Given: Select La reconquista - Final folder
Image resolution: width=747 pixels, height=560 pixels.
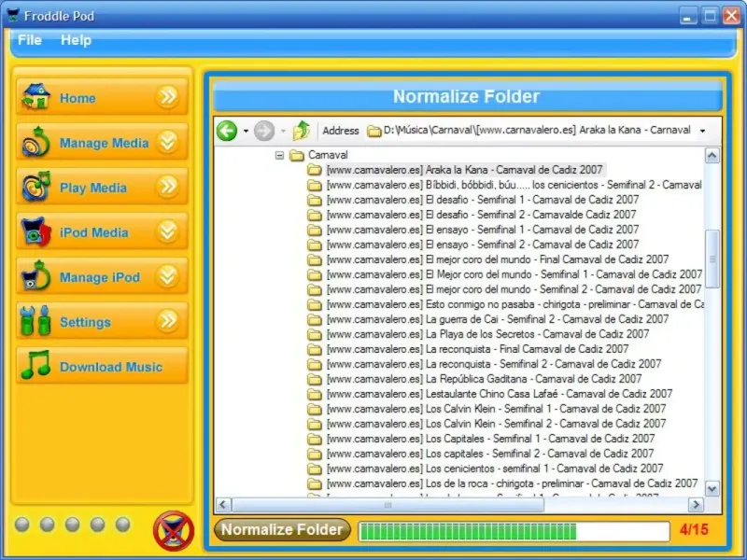Looking at the screenshot, I should (477, 349).
